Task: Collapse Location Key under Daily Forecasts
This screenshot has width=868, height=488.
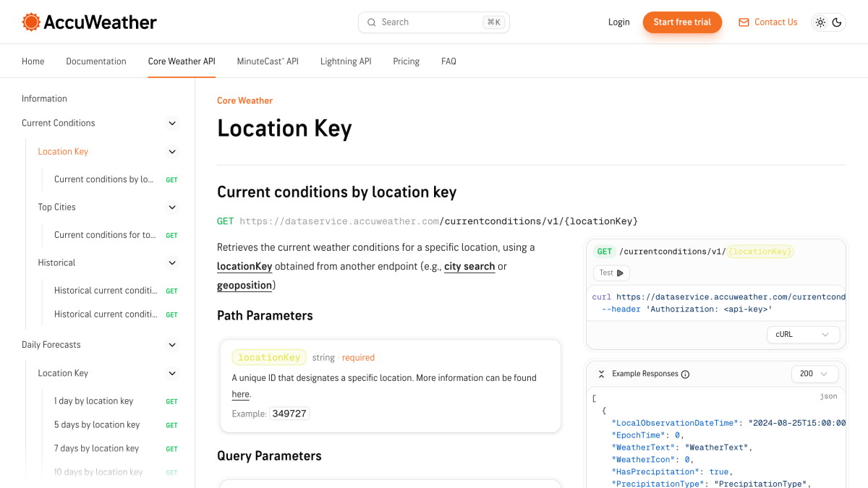Action: [172, 374]
